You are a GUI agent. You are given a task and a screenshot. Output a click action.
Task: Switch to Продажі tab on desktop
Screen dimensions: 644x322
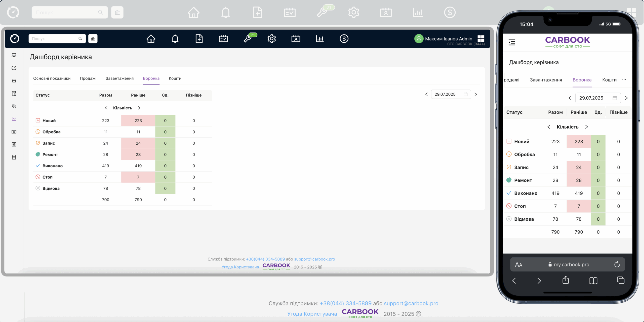point(88,78)
